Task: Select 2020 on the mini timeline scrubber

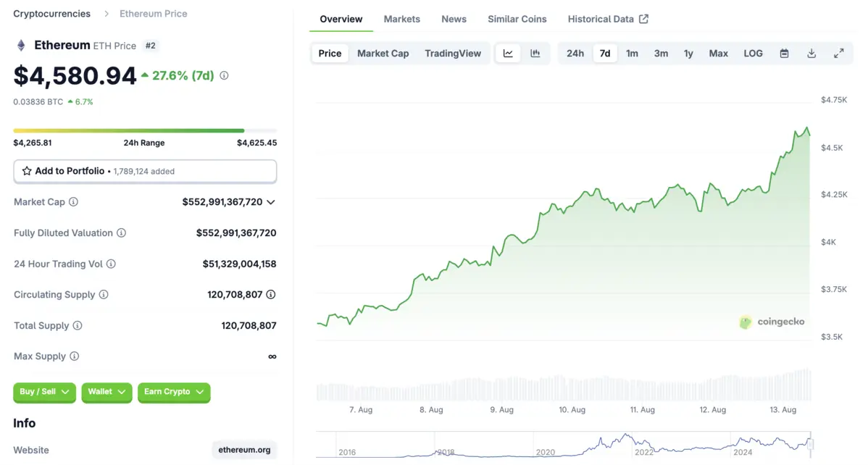Action: pyautogui.click(x=546, y=452)
